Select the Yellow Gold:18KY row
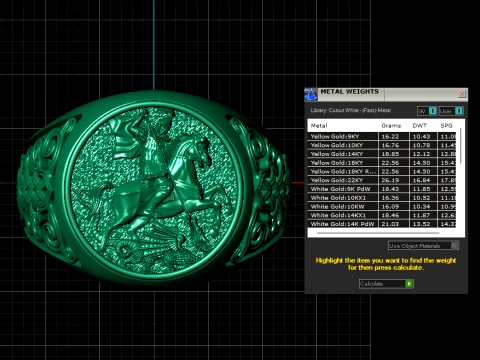This screenshot has width=480, height=360. (x=382, y=163)
